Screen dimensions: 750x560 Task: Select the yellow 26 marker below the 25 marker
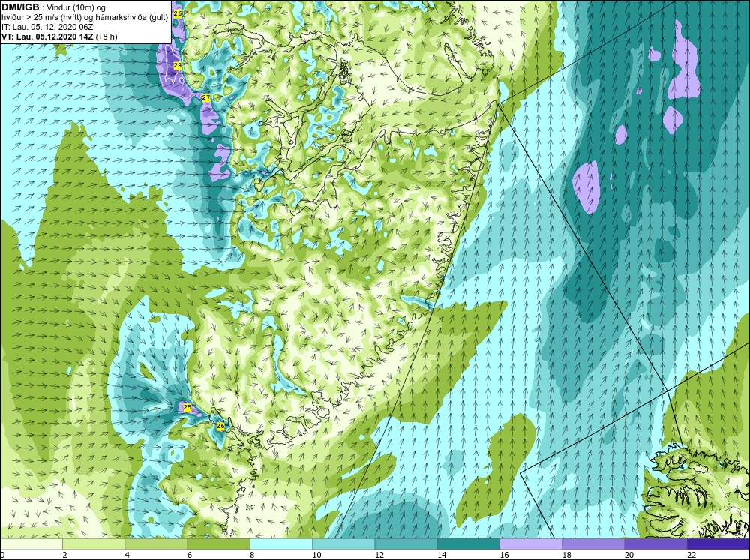[x=220, y=426]
